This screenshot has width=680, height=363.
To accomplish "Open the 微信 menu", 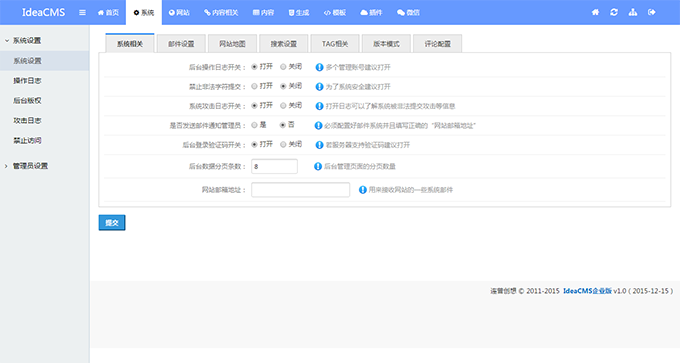I will [x=408, y=13].
